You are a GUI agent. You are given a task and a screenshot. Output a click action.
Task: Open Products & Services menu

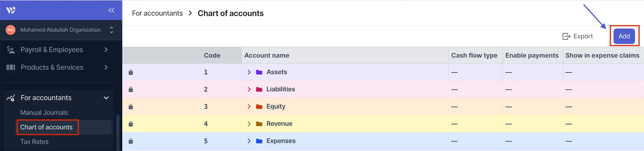[52, 67]
